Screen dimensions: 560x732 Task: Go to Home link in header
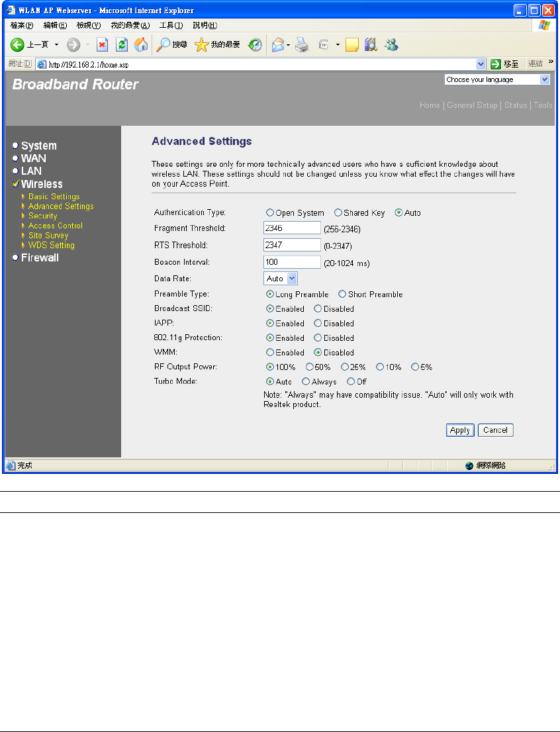[430, 105]
